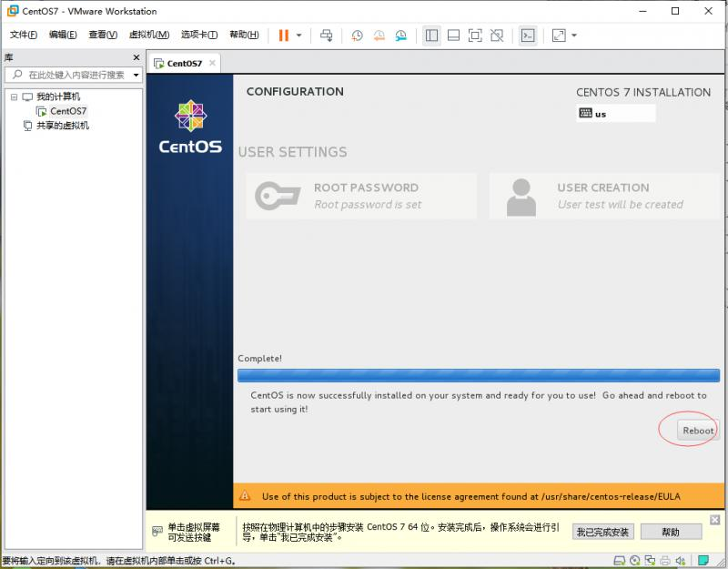Toggle the library sidebar panel
The height and width of the screenshot is (569, 728).
click(431, 36)
